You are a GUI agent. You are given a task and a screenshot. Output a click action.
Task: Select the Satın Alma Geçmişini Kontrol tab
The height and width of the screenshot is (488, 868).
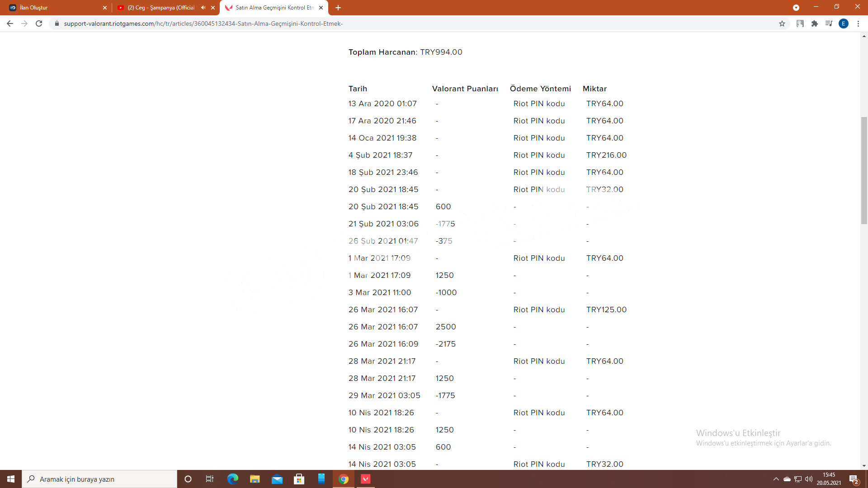click(274, 8)
